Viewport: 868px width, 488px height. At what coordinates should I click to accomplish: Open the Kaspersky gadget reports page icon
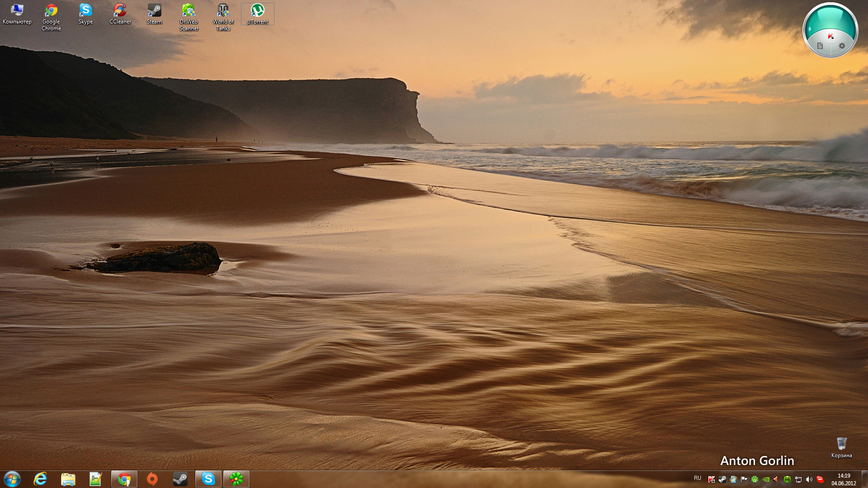[820, 46]
